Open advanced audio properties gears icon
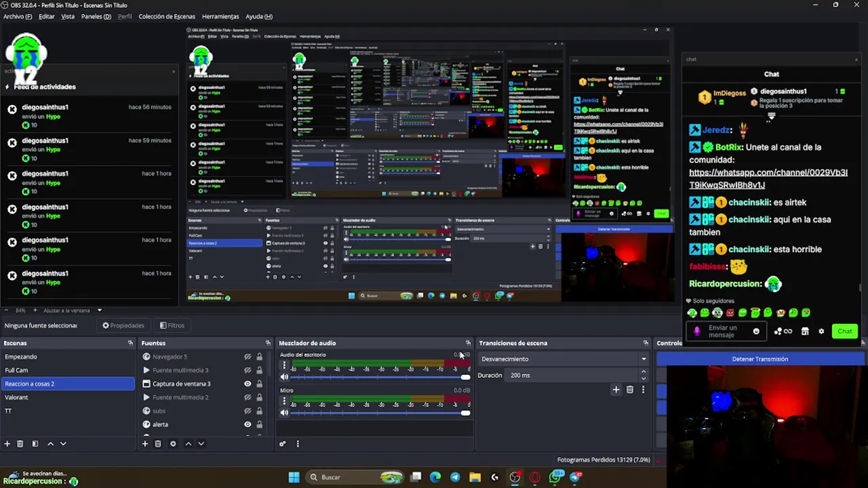 pos(283,444)
